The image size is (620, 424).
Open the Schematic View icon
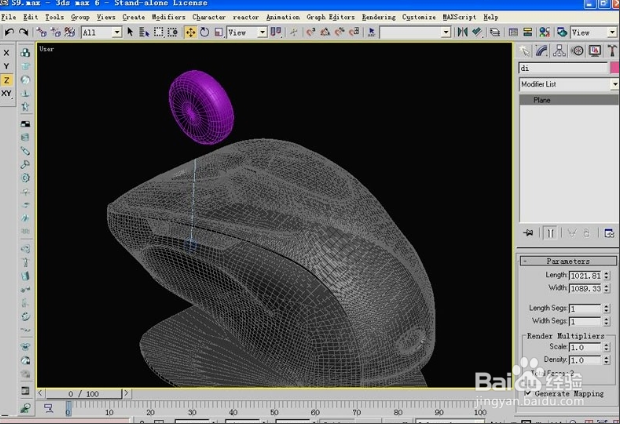527,32
